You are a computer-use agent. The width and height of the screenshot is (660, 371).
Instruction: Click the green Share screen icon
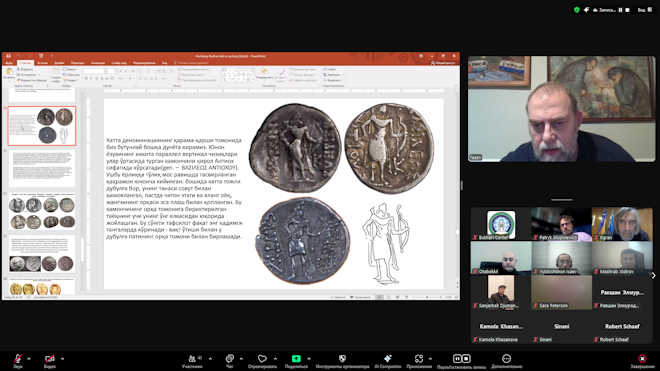click(x=296, y=359)
